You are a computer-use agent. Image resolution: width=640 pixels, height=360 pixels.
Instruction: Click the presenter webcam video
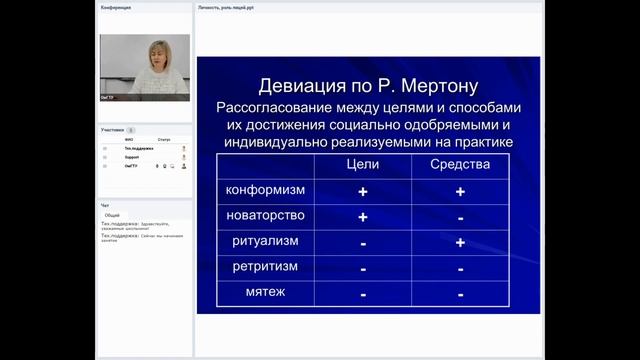[x=145, y=68]
